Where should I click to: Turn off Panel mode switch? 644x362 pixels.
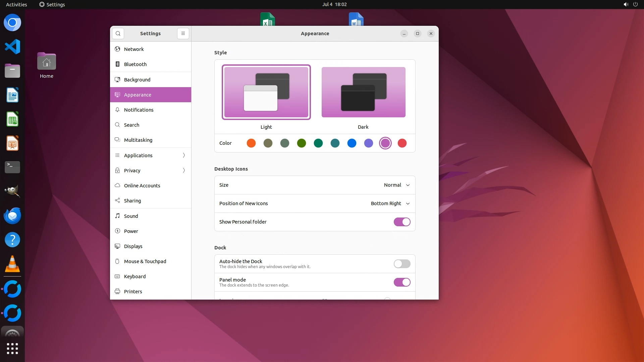tap(402, 282)
